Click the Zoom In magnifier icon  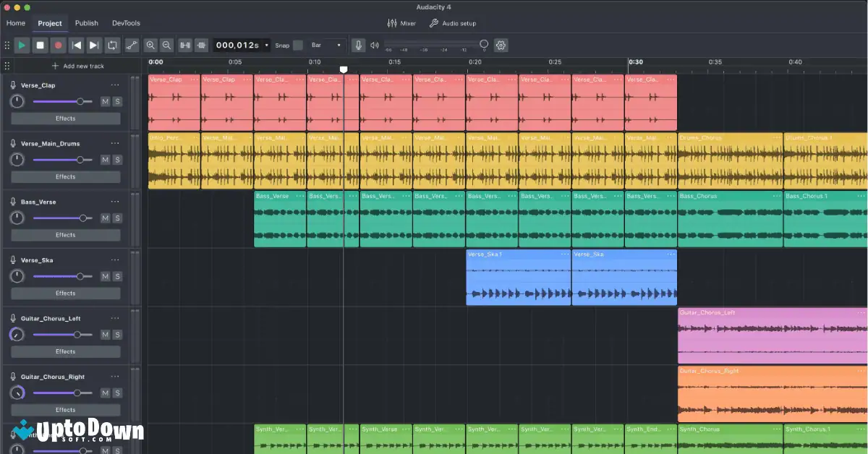150,45
